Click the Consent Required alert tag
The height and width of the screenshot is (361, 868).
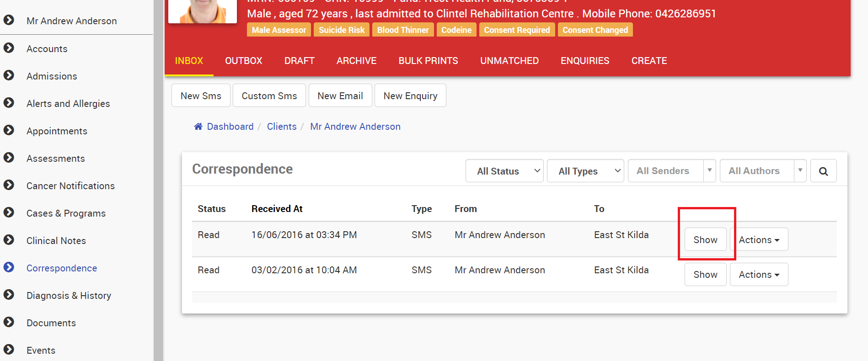517,30
